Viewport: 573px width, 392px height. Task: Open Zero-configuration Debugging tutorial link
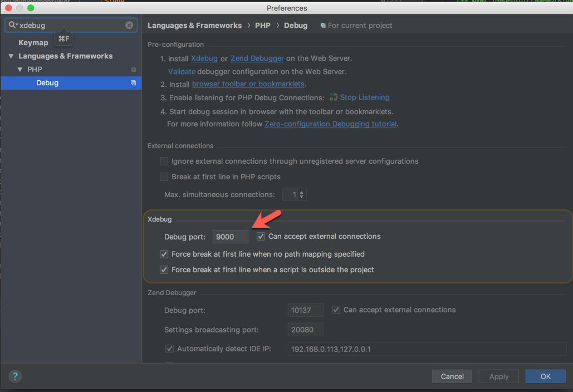pyautogui.click(x=330, y=124)
